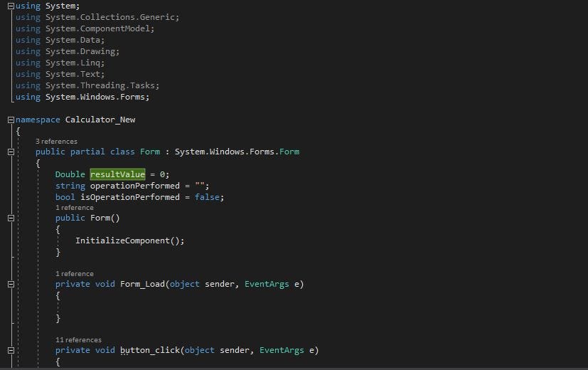Click the System.Collections.Generic using line
This screenshot has height=370, width=588.
[x=97, y=17]
